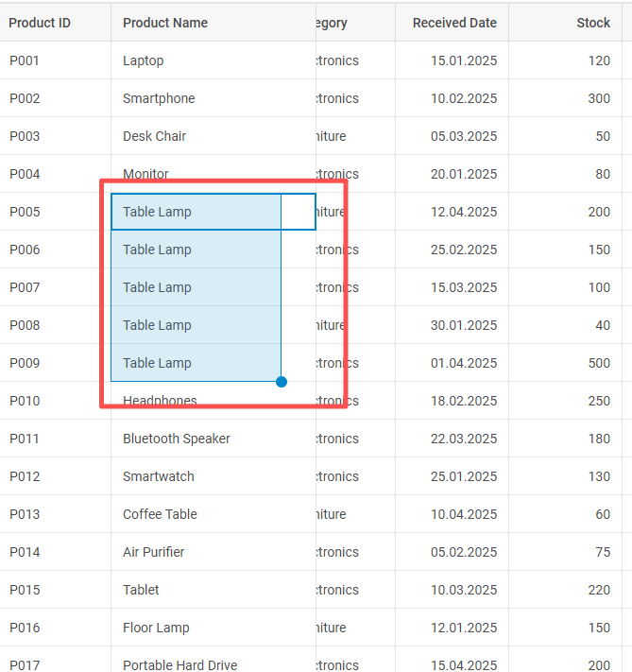Click the Received Date column header

pyautogui.click(x=453, y=23)
